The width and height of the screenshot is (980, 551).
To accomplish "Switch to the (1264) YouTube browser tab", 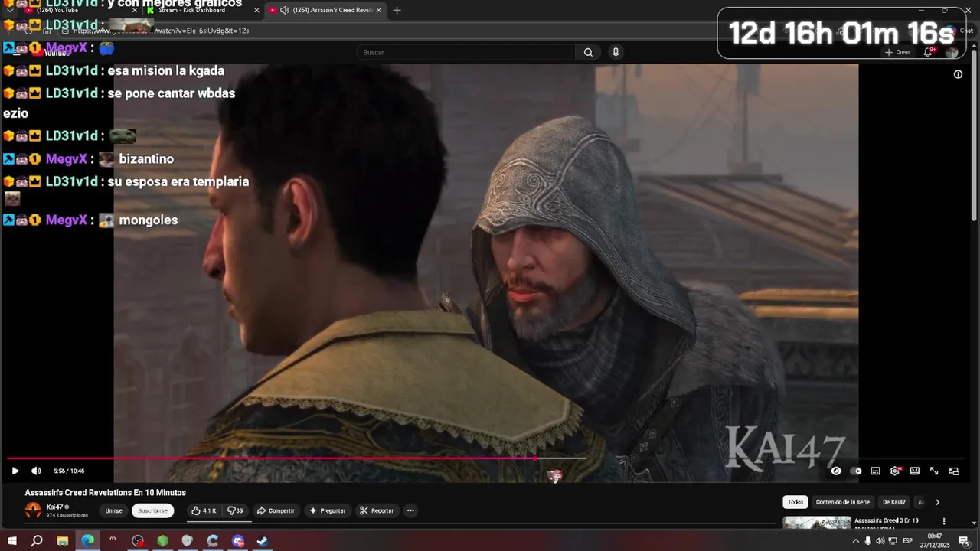I will click(81, 10).
